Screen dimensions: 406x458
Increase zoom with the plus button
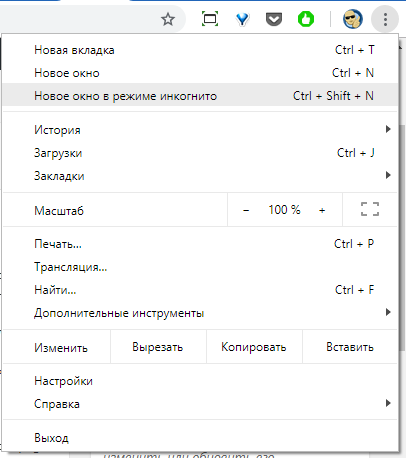tap(322, 210)
